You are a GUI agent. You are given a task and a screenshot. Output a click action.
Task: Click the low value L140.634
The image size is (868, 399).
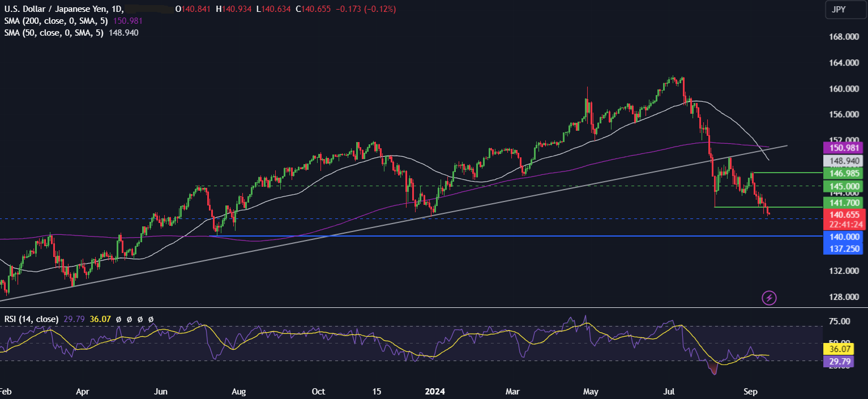(273, 9)
